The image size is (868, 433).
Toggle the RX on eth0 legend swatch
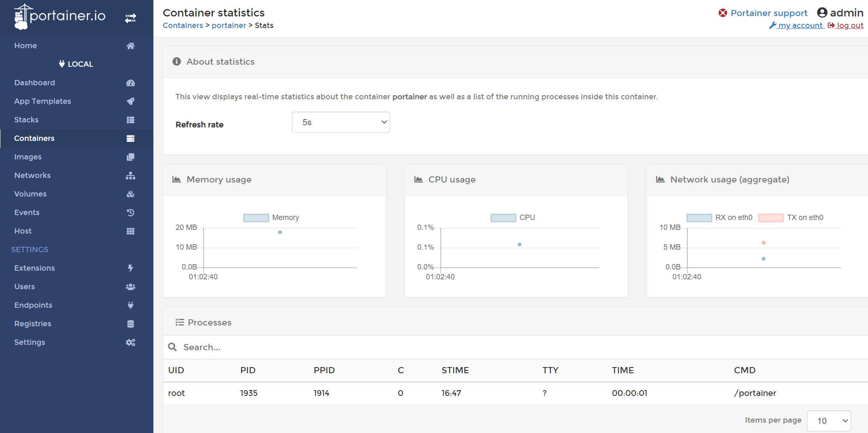pos(699,218)
